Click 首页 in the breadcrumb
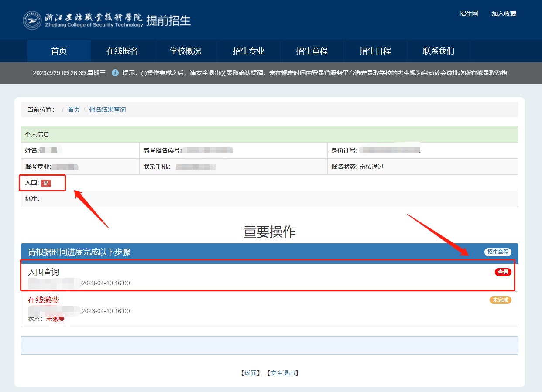The image size is (542, 392). click(x=74, y=109)
